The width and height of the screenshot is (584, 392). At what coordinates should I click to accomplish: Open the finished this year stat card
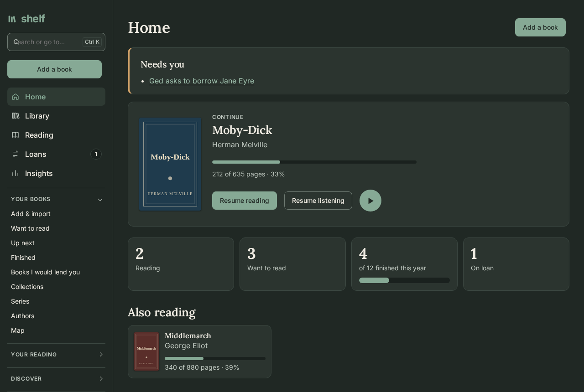click(x=404, y=264)
